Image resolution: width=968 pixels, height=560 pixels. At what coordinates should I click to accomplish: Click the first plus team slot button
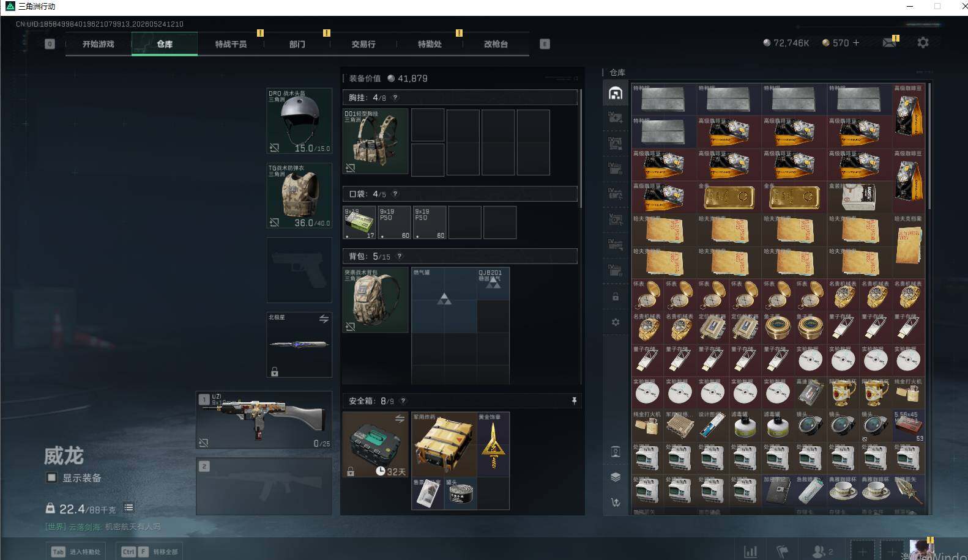(863, 551)
